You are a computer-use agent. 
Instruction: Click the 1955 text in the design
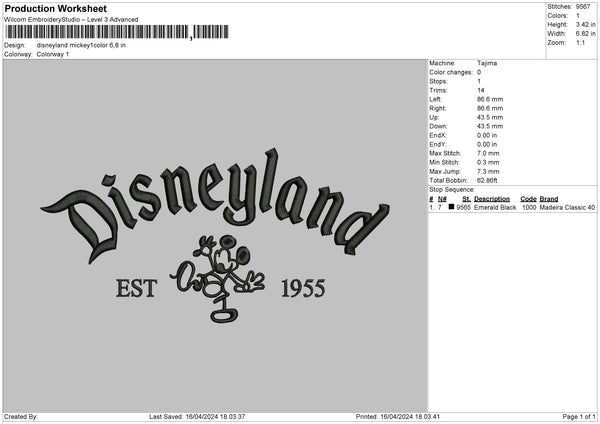[303, 289]
